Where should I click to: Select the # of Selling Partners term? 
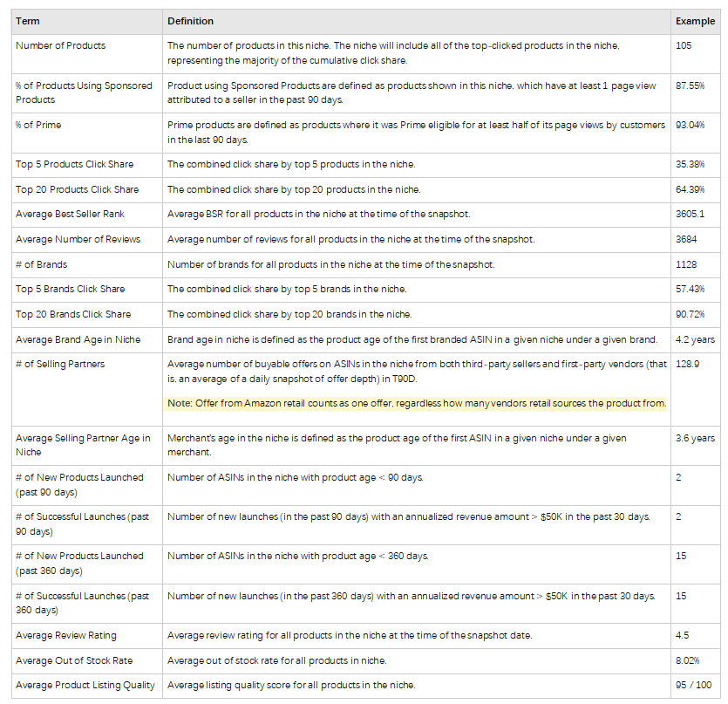60,364
